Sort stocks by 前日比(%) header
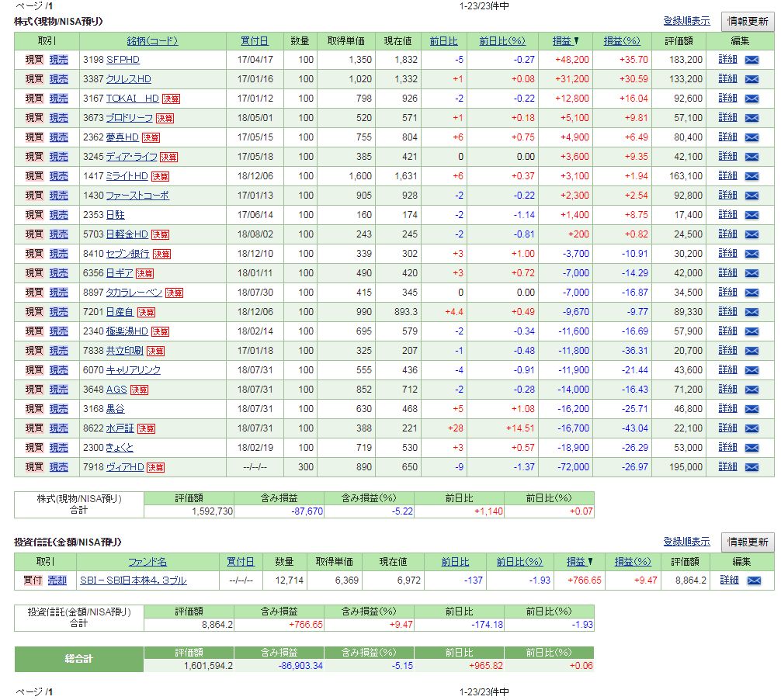 (502, 41)
